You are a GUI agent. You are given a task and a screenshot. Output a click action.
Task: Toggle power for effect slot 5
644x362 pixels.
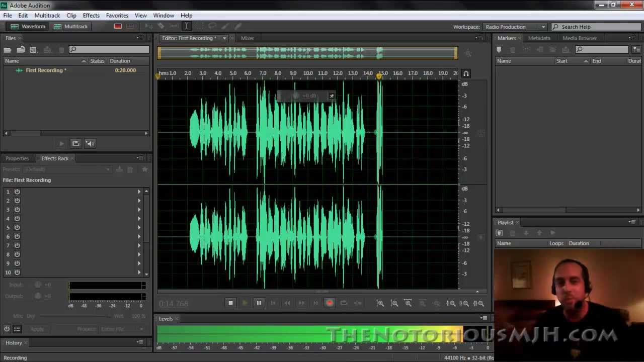[x=17, y=228]
